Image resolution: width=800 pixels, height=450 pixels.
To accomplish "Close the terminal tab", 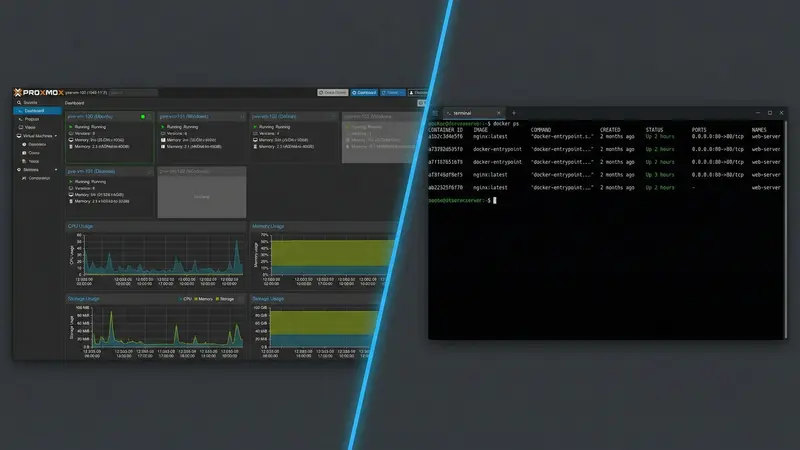I will pos(498,113).
